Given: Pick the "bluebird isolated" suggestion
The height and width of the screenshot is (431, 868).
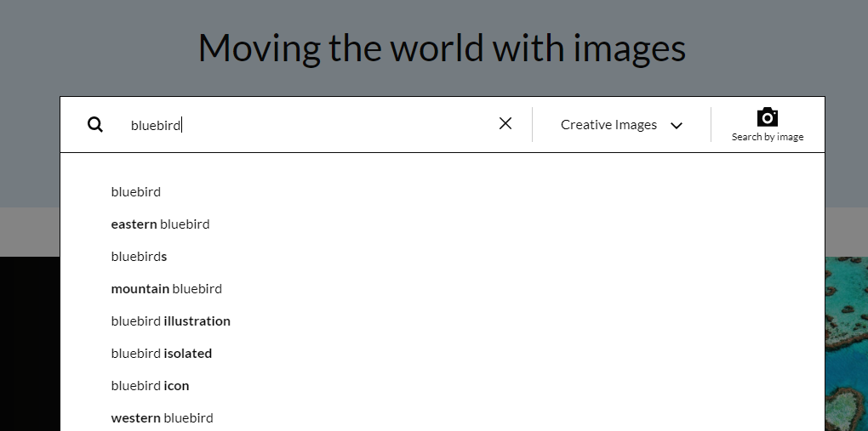Looking at the screenshot, I should pyautogui.click(x=161, y=354).
